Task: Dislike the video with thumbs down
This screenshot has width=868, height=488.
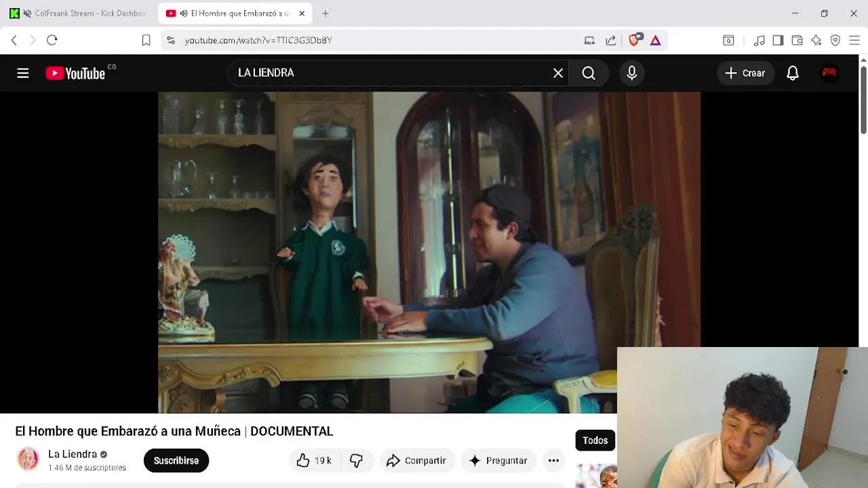Action: (356, 461)
